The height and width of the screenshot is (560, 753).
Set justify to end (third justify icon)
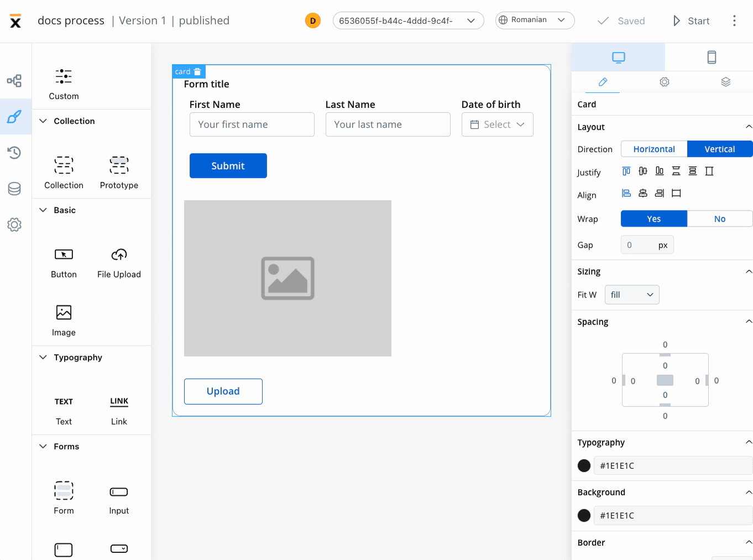click(x=660, y=171)
